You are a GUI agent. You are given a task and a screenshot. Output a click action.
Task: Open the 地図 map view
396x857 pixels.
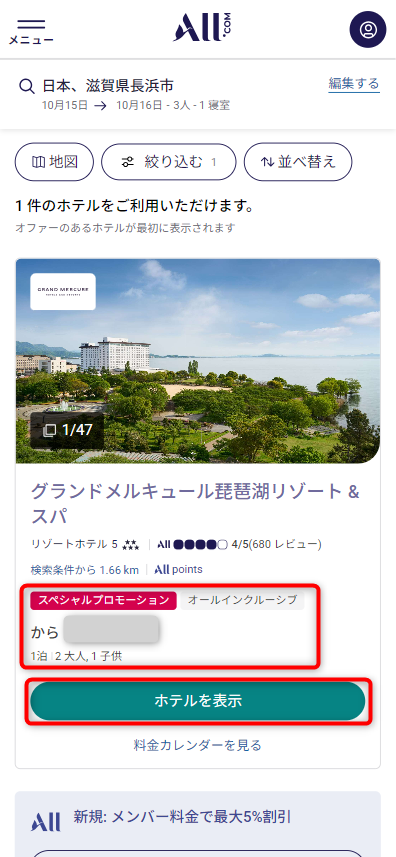coord(55,162)
